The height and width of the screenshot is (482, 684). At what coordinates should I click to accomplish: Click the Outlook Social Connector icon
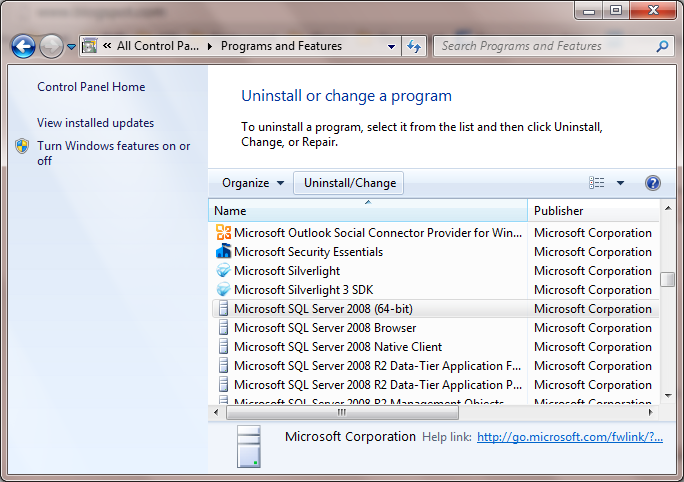[223, 232]
